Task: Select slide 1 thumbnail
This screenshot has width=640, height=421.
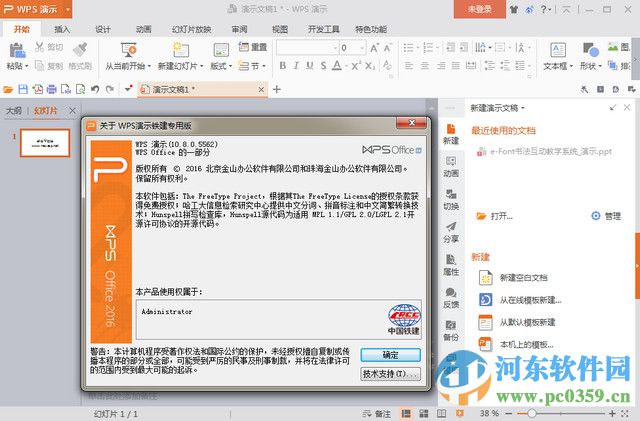Action: (45, 143)
